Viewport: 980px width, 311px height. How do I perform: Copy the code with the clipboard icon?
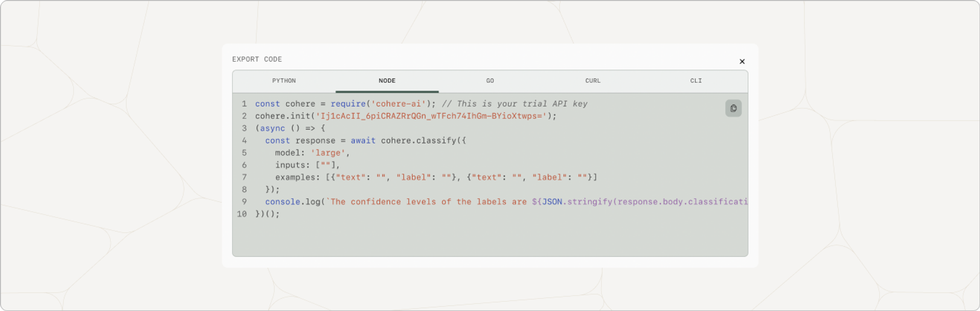(x=733, y=108)
